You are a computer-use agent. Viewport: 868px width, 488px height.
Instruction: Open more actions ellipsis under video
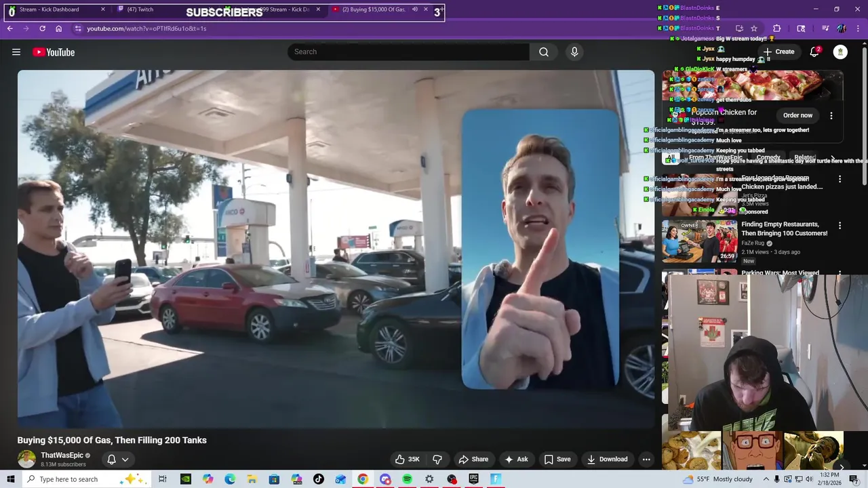tap(646, 459)
